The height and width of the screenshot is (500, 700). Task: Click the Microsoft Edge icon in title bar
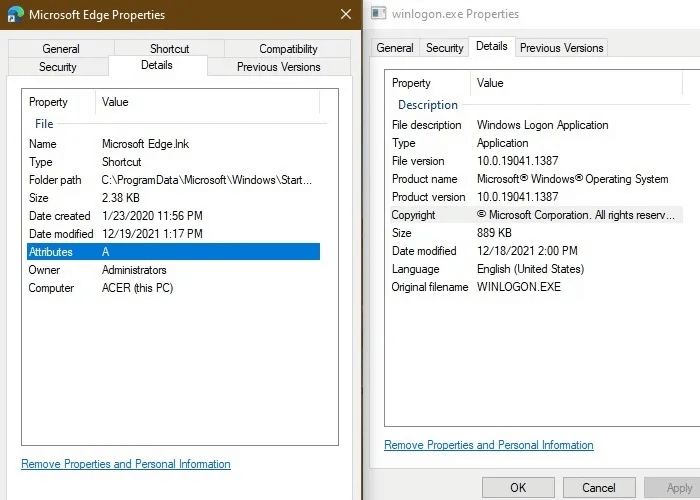coord(15,15)
